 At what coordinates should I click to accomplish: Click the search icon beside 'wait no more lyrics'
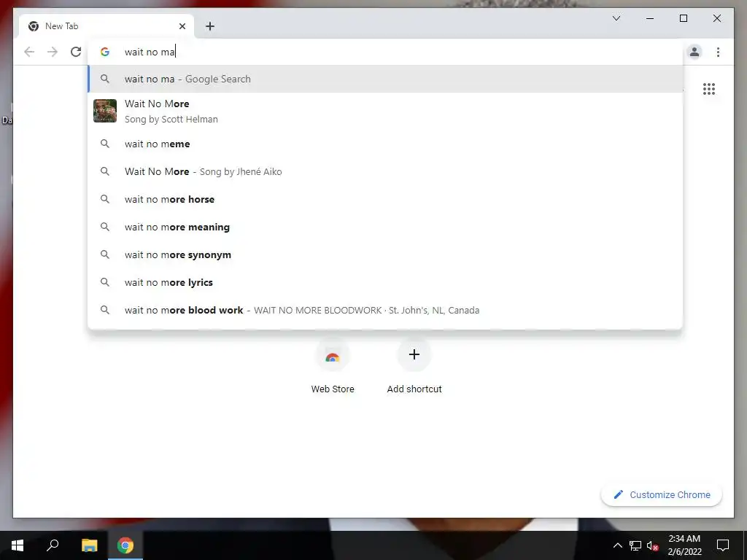(105, 282)
